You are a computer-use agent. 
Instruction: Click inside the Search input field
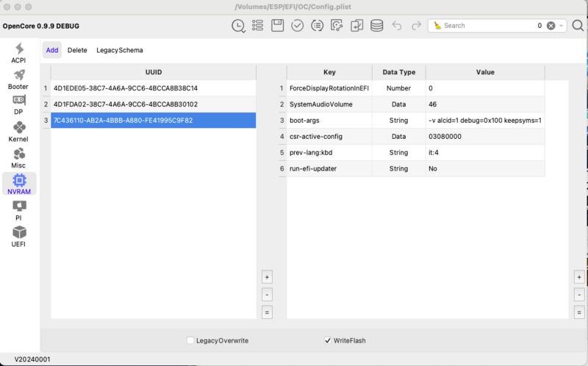coord(485,26)
